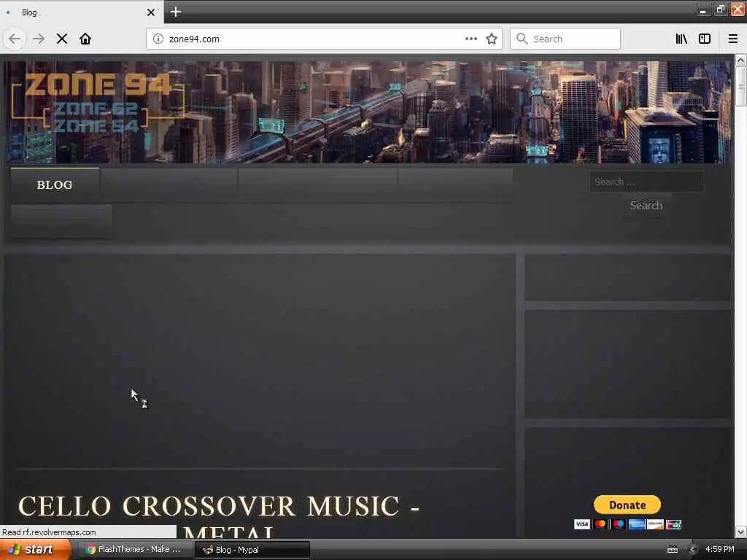Open the Library icon in toolbar
747x560 pixels.
(x=681, y=39)
